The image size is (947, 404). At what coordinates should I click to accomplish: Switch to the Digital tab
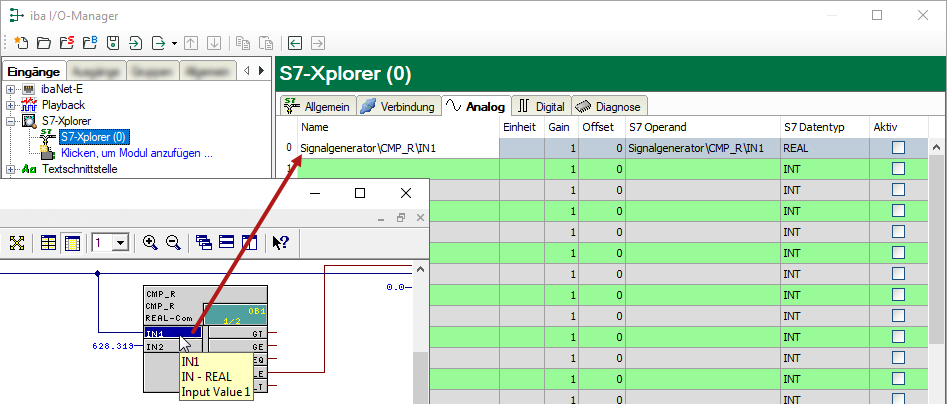click(541, 106)
